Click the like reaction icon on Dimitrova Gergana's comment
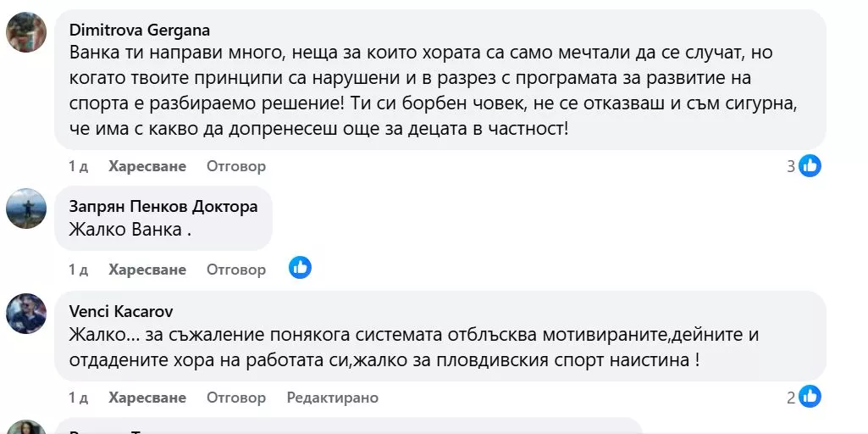This screenshot has height=434, width=868. pos(810,166)
